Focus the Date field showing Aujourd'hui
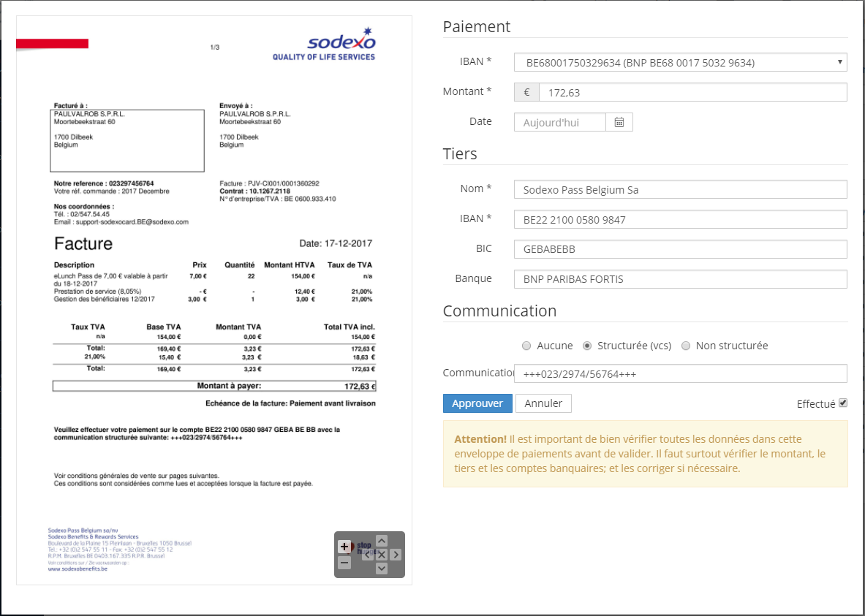 point(560,123)
